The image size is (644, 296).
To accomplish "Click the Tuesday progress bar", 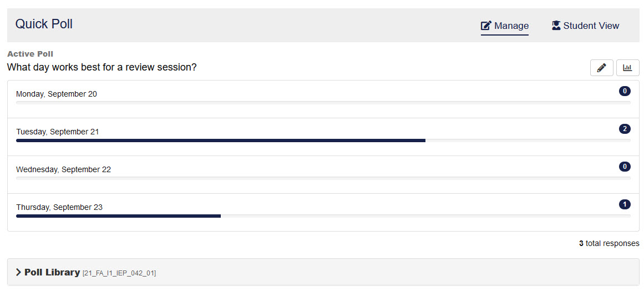I will tap(221, 141).
